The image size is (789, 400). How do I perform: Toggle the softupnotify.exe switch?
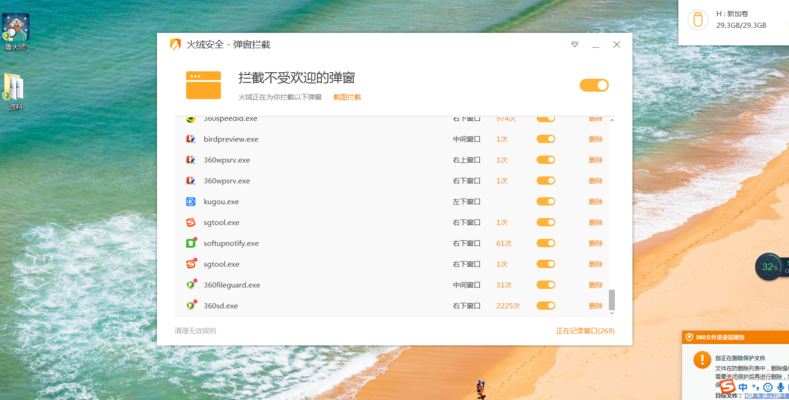[546, 243]
